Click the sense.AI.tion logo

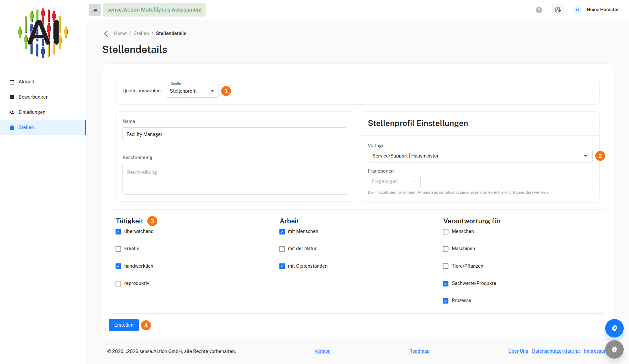(x=43, y=33)
